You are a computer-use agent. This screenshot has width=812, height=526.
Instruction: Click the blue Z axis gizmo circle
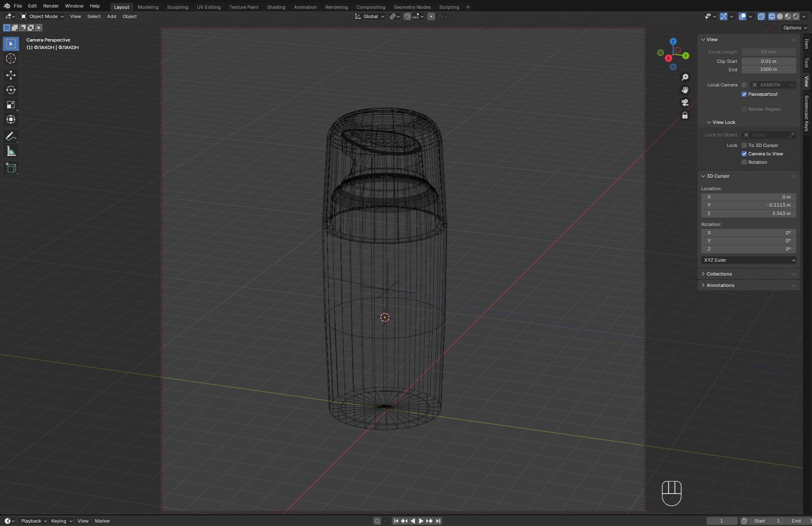tap(673, 42)
